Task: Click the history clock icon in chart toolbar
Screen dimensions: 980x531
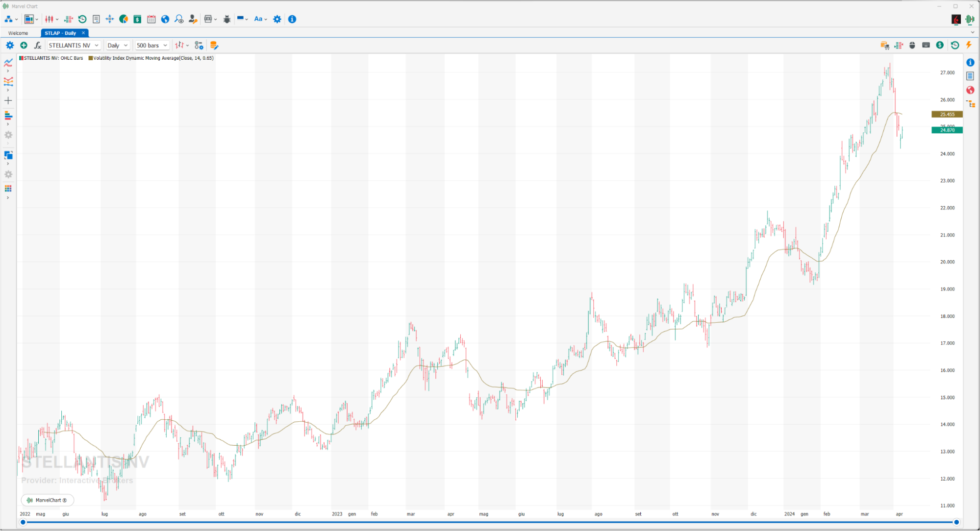Action: (955, 45)
